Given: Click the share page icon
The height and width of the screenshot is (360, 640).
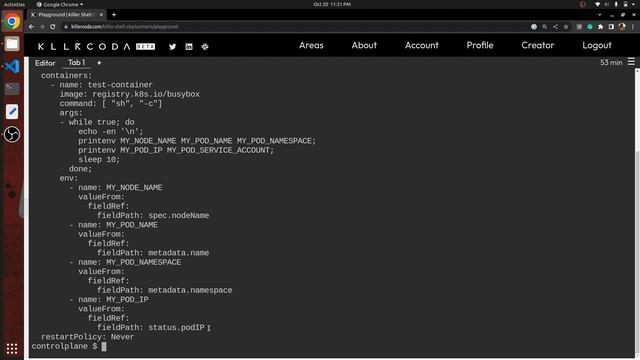Looking at the screenshot, I should [x=555, y=27].
